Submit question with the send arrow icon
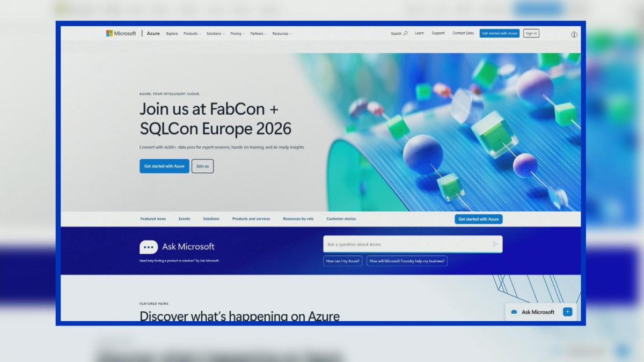The image size is (644, 362). click(495, 244)
